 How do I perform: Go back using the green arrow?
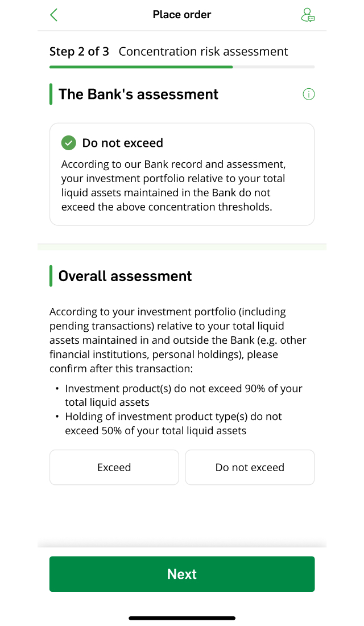(54, 15)
